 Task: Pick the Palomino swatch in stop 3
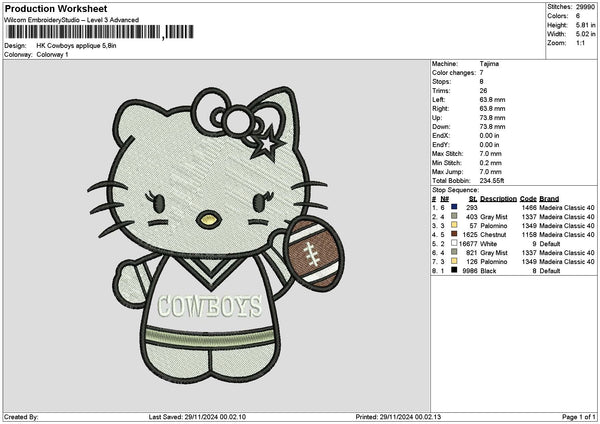[454, 225]
